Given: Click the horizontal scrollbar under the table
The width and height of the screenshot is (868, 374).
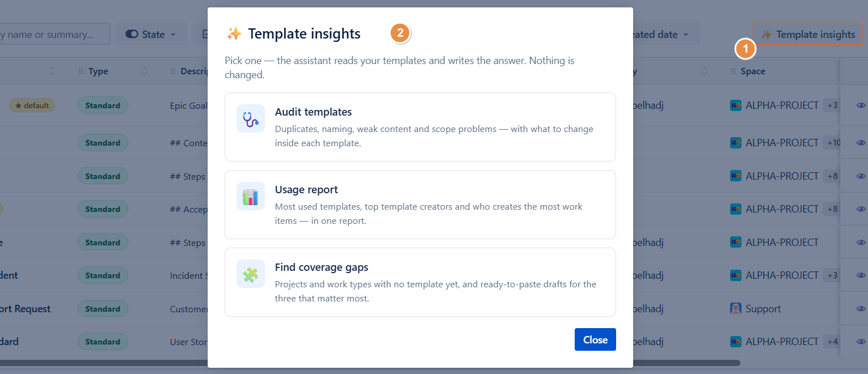Looking at the screenshot, I should (x=370, y=363).
